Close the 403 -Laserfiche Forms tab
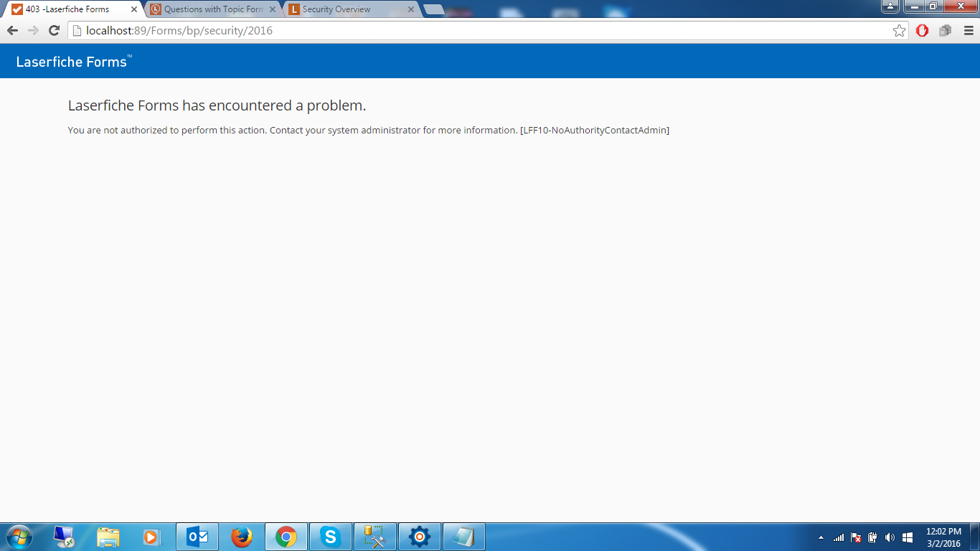 click(x=133, y=9)
